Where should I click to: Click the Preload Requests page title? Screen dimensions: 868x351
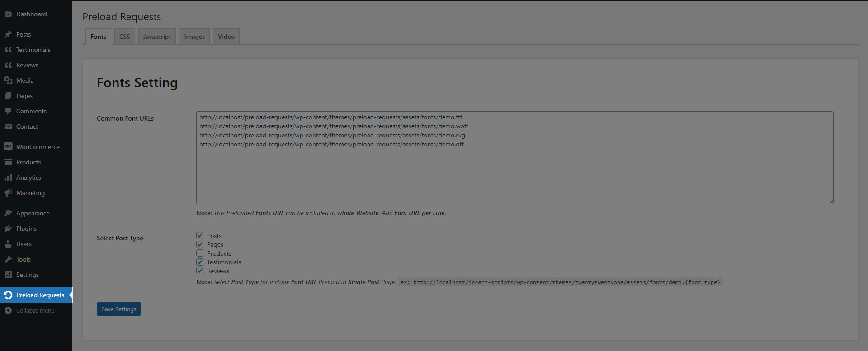point(122,17)
